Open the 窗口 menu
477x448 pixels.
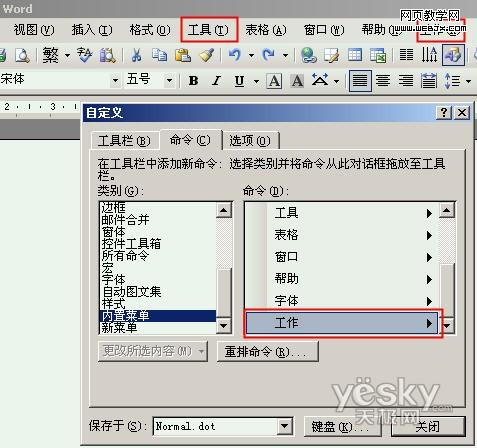coord(324,30)
